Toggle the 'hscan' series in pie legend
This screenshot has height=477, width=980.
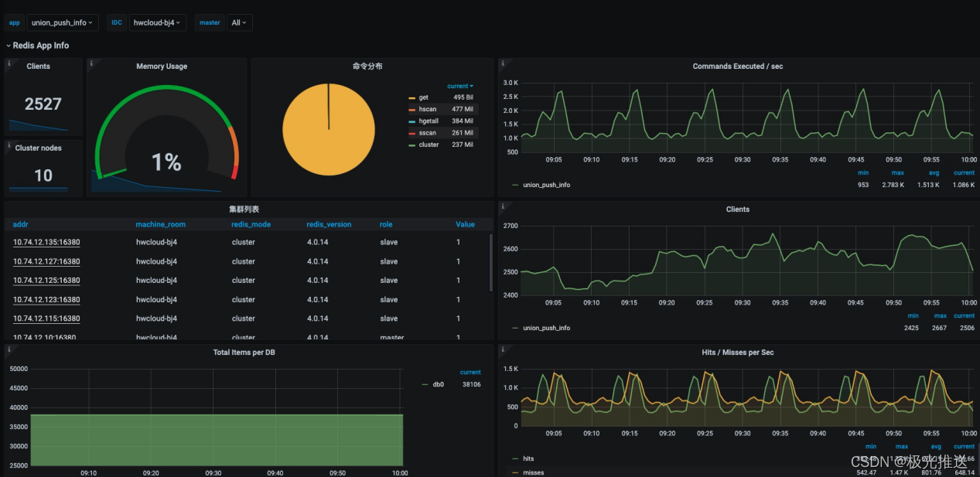pos(428,109)
